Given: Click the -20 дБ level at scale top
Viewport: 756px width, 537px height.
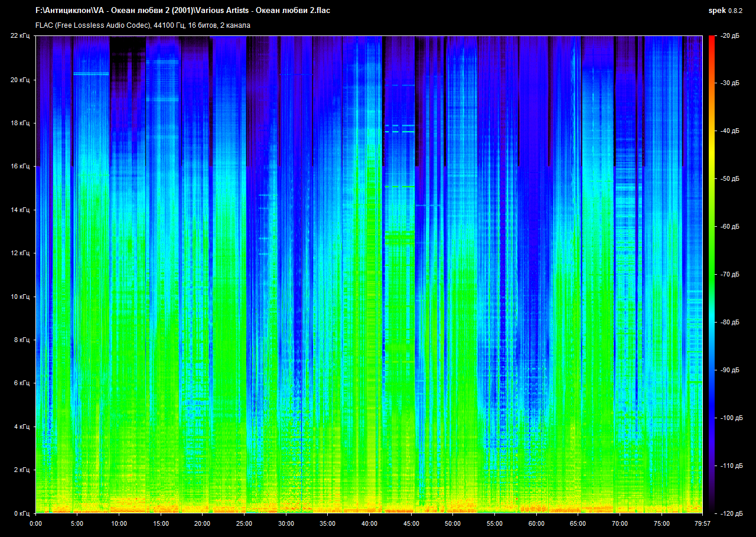Looking at the screenshot, I should (729, 36).
